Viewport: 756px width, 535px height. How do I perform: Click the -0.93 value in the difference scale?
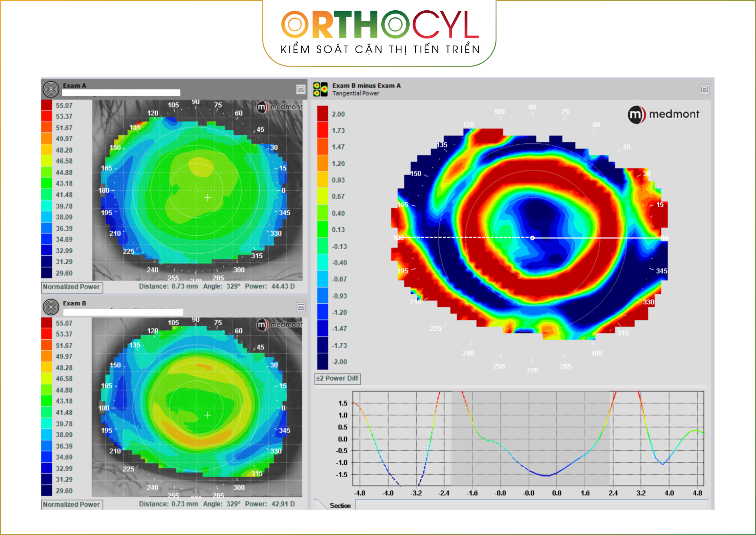pos(339,296)
